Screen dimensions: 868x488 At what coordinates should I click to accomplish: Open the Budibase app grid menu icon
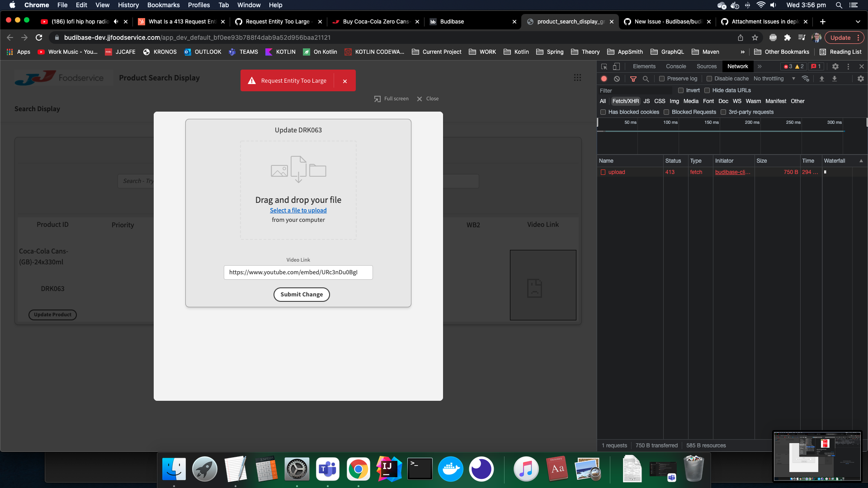[x=577, y=78]
